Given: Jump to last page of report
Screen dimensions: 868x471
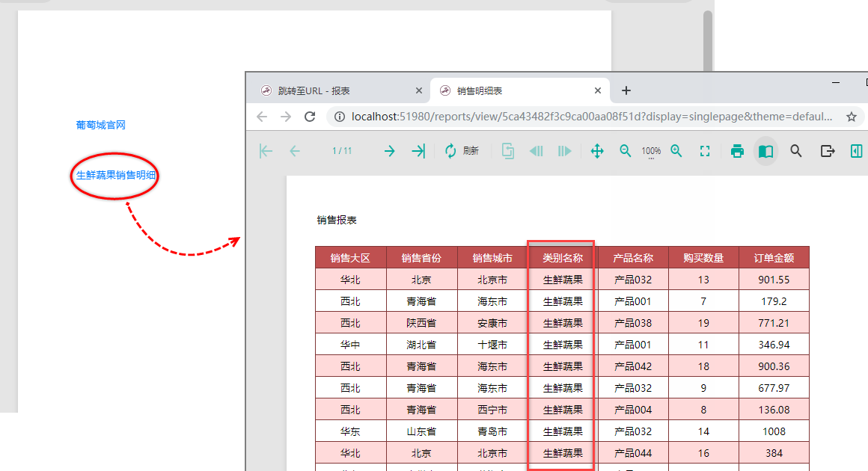Looking at the screenshot, I should tap(418, 151).
